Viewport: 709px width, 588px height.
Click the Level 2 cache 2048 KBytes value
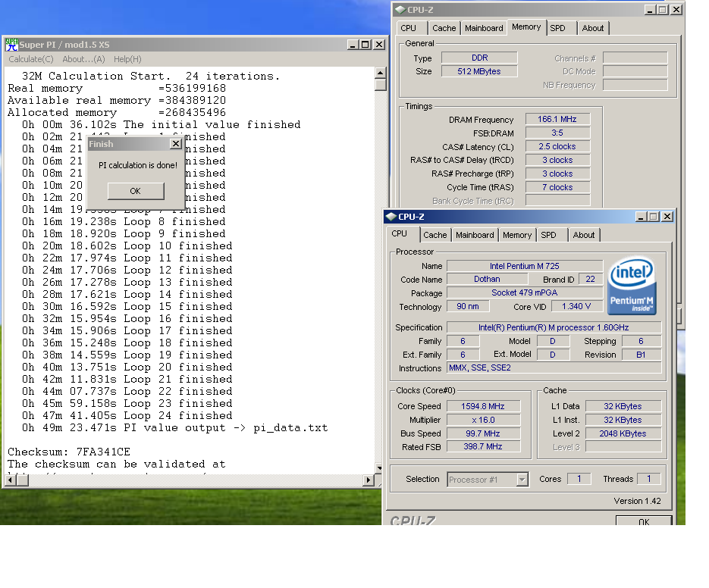623,433
